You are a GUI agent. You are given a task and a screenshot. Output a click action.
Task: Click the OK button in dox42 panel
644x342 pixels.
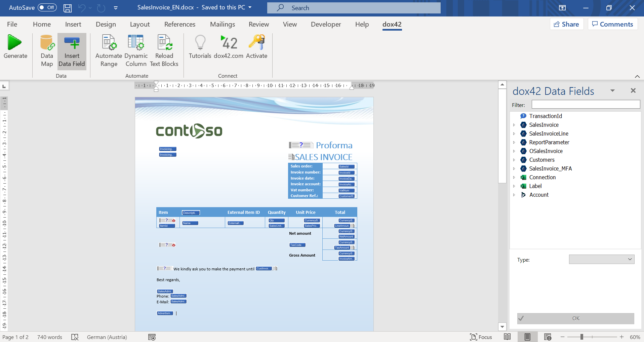pyautogui.click(x=575, y=318)
